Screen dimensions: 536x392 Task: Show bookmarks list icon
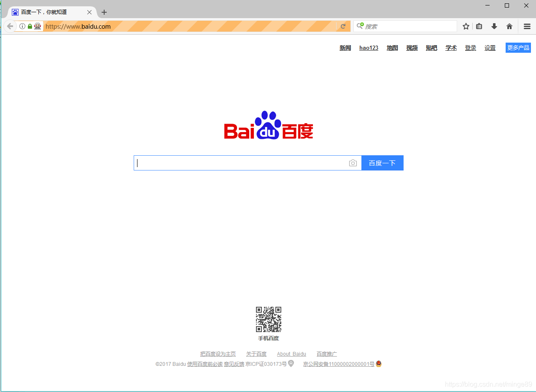(479, 26)
